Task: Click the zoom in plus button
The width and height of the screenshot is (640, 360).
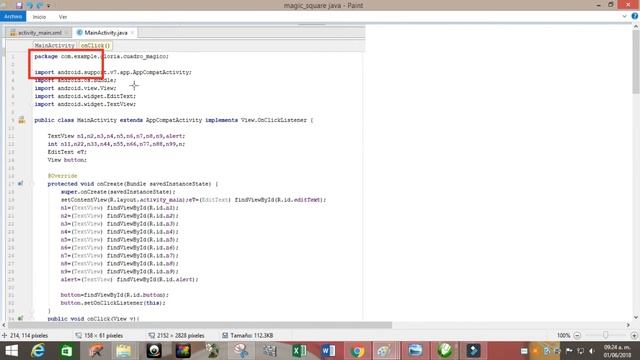Action: [x=634, y=335]
